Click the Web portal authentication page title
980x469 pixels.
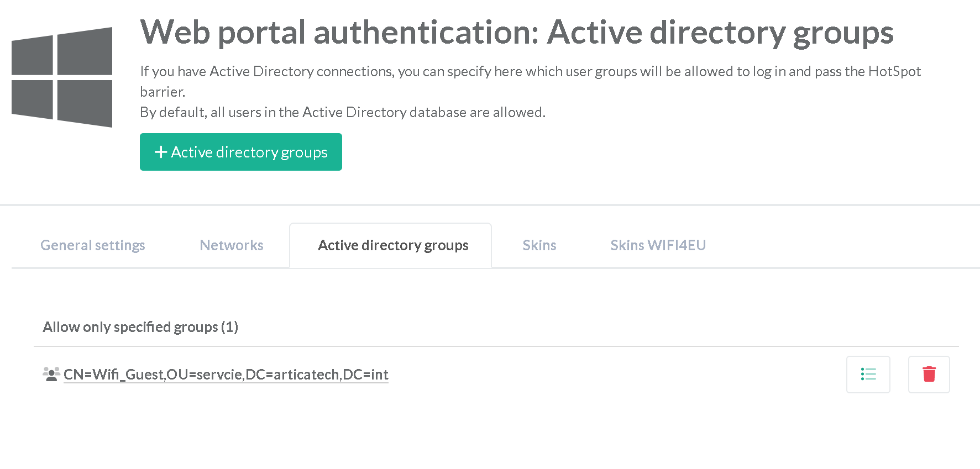(516, 32)
